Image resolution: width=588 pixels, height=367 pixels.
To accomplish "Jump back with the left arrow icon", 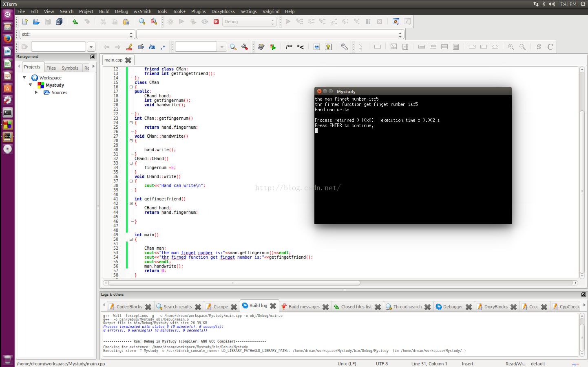I will pyautogui.click(x=106, y=47).
